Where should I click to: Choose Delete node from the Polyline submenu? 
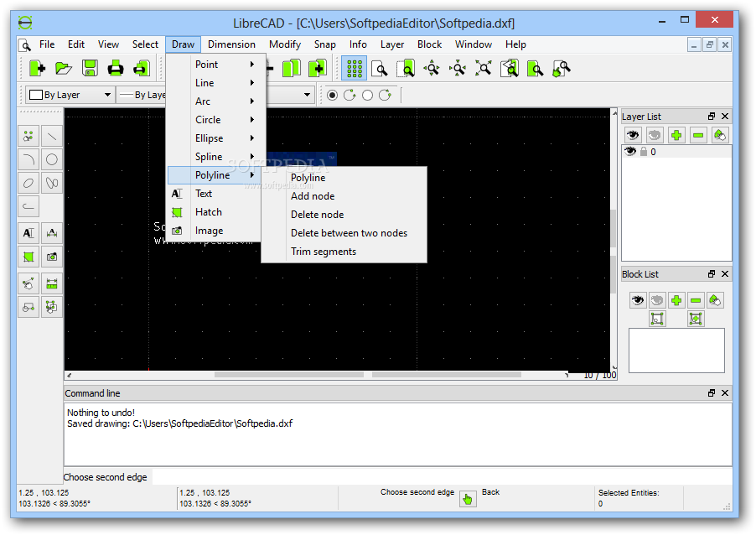(x=344, y=214)
